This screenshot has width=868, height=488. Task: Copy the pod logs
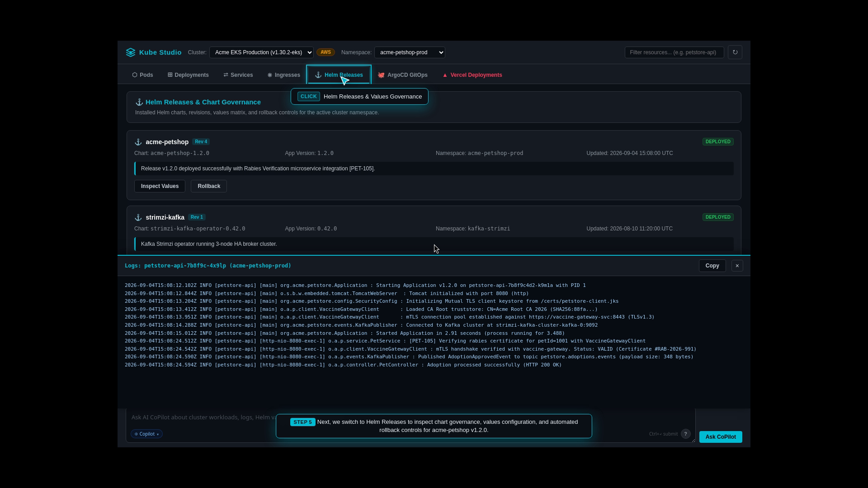(712, 266)
